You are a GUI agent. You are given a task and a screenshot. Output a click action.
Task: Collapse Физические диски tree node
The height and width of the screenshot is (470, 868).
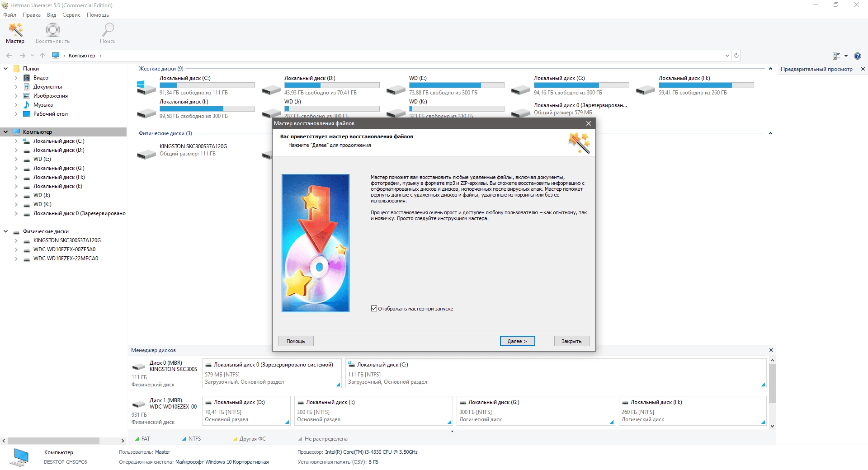click(6, 231)
